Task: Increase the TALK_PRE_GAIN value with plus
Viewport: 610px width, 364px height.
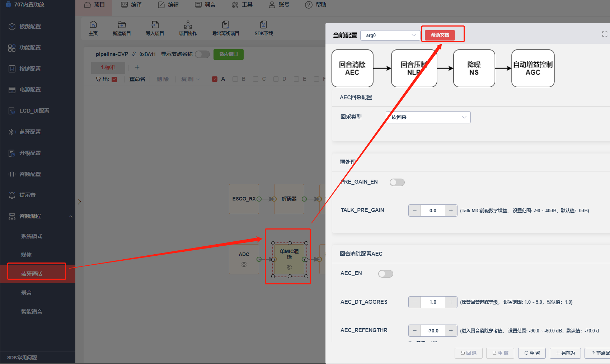Action: point(451,211)
